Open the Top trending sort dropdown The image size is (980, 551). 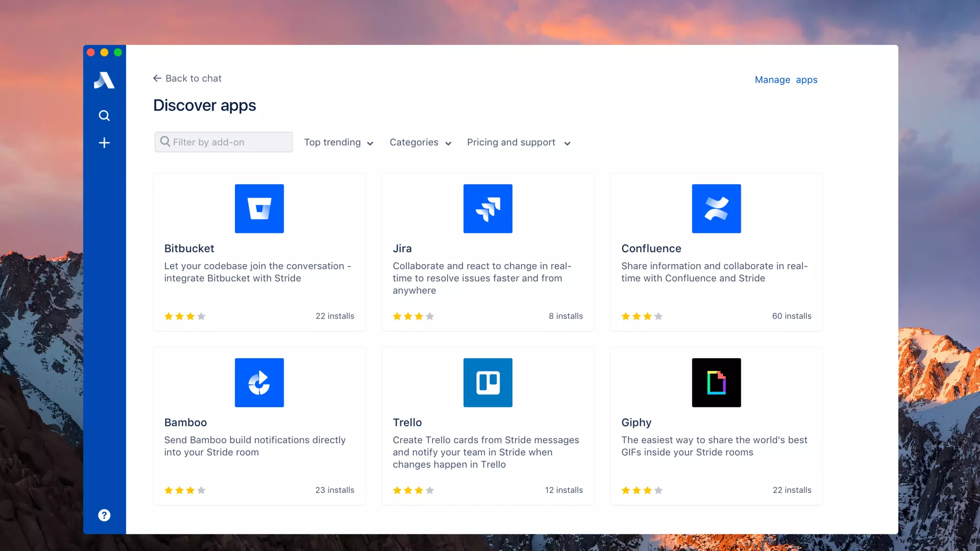click(x=339, y=143)
